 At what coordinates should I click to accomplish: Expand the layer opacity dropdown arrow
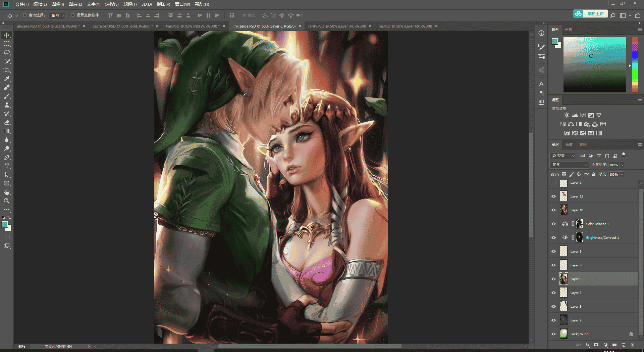tap(622, 165)
